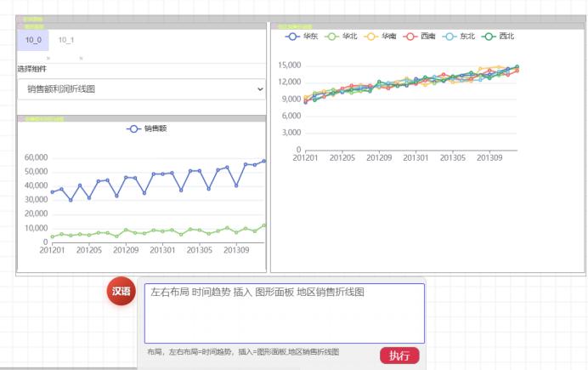Click the 西北 legend marker icon
The image size is (588, 370).
(489, 37)
